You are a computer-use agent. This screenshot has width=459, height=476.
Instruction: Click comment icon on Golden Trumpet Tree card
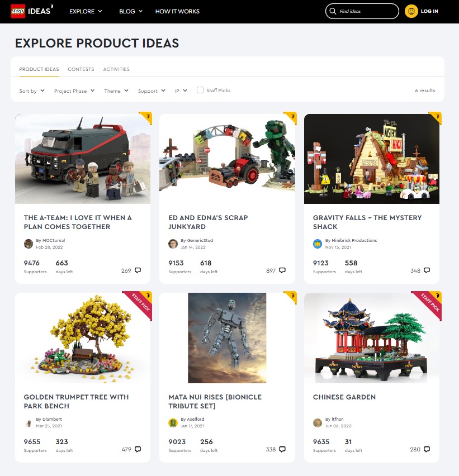[x=138, y=449]
